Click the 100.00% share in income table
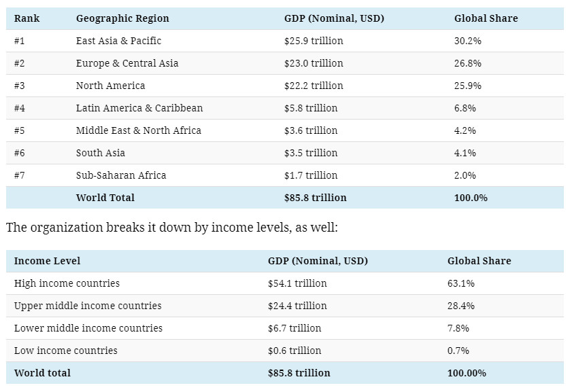The height and width of the screenshot is (392, 570). [x=467, y=373]
